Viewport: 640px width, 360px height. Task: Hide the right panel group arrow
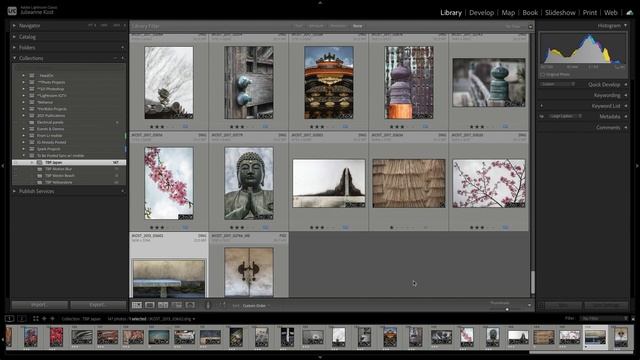[x=637, y=166]
